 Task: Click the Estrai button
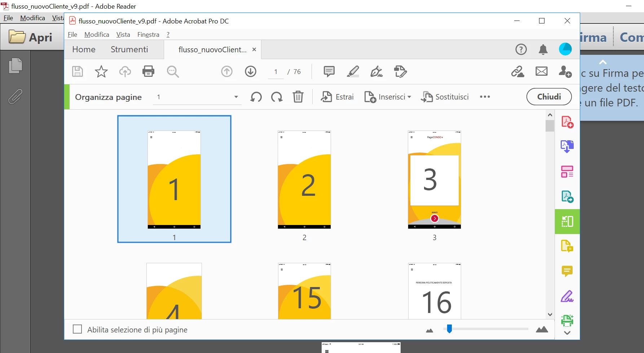pos(338,97)
